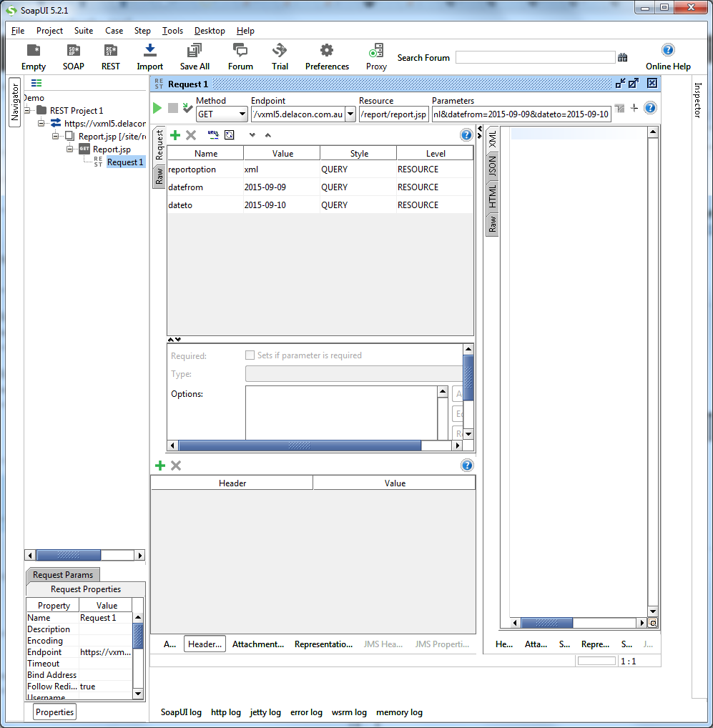The width and height of the screenshot is (713, 728).
Task: Open parameters table help icon
Action: (466, 135)
